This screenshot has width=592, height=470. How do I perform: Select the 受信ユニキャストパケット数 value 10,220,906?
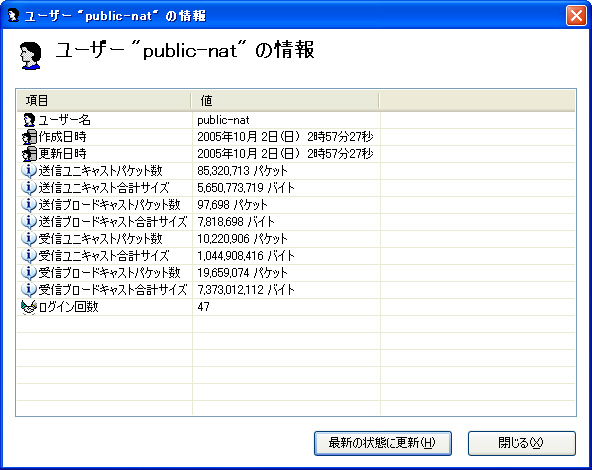(x=224, y=239)
